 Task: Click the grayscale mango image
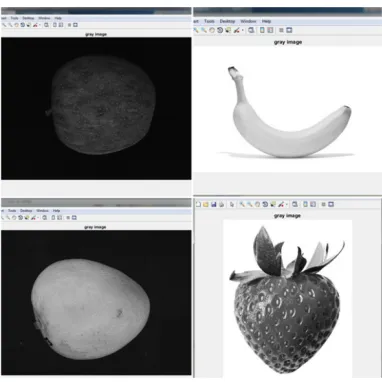tap(96, 302)
